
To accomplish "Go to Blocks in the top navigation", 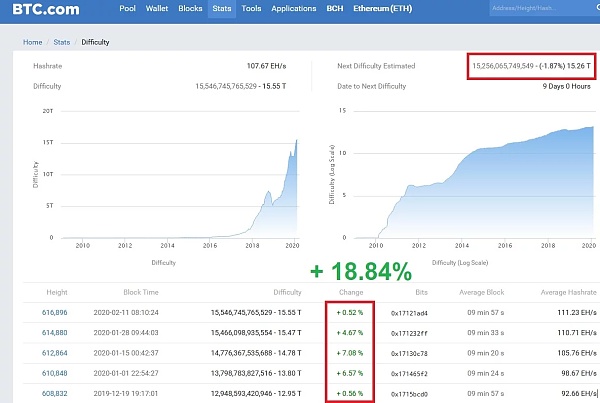I will click(189, 8).
